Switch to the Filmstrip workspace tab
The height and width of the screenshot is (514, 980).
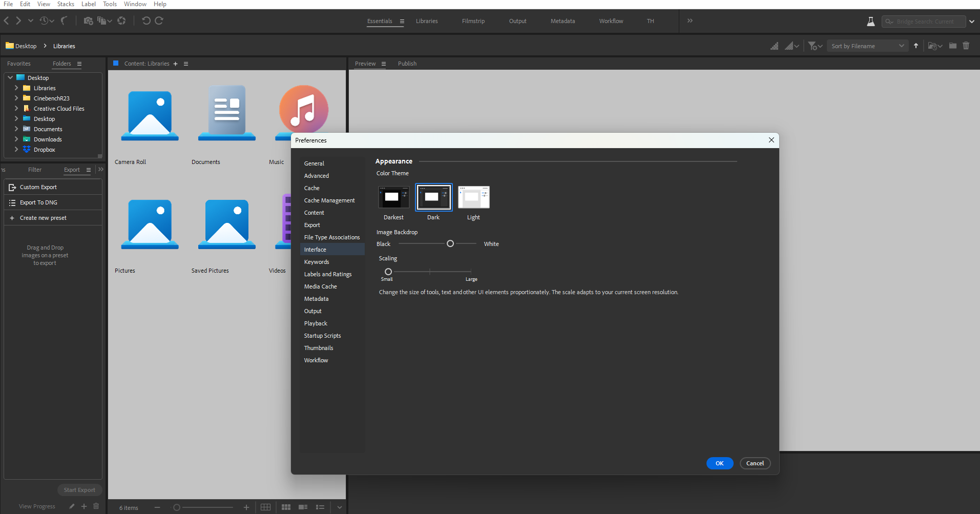click(472, 21)
